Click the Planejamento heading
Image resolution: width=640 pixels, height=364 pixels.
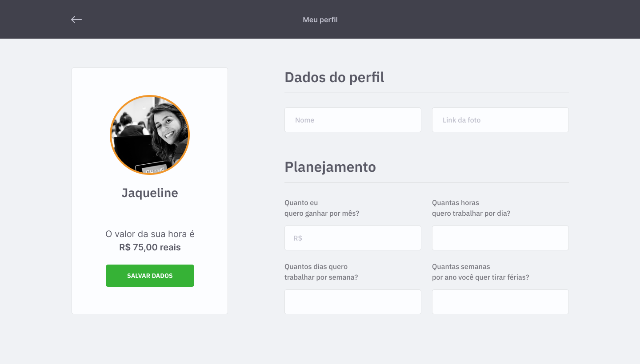(x=330, y=167)
